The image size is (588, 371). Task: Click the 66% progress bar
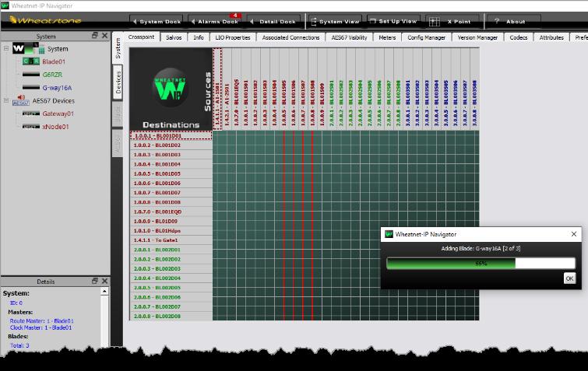(481, 263)
